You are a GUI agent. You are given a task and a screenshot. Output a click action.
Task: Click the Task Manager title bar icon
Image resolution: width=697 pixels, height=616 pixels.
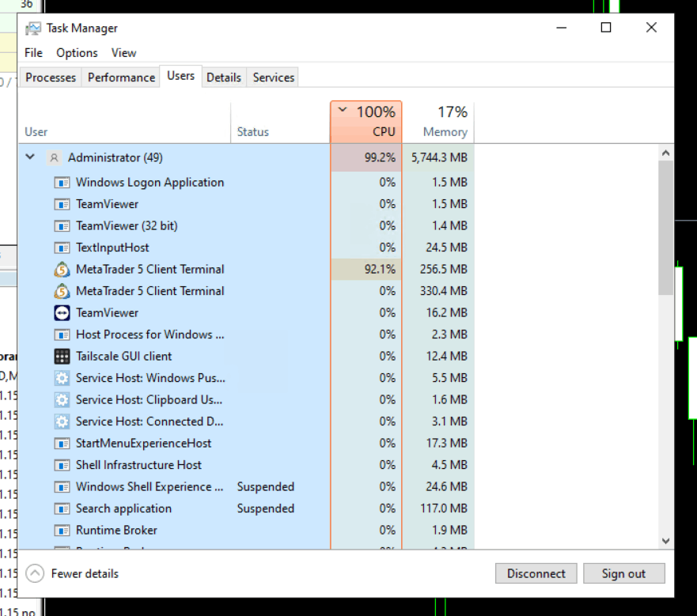(x=33, y=28)
